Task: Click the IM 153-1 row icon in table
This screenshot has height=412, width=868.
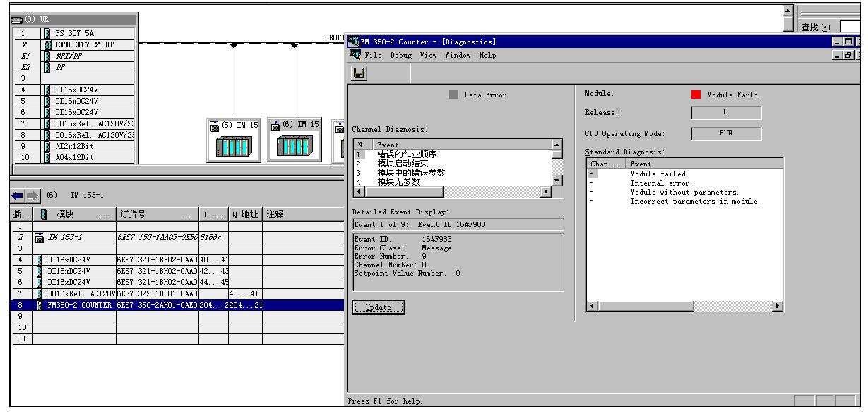Action: tap(40, 238)
